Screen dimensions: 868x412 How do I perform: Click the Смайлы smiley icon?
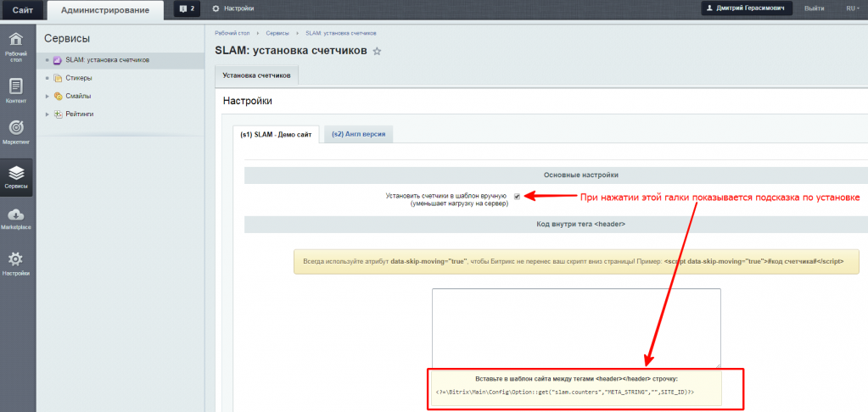click(57, 96)
